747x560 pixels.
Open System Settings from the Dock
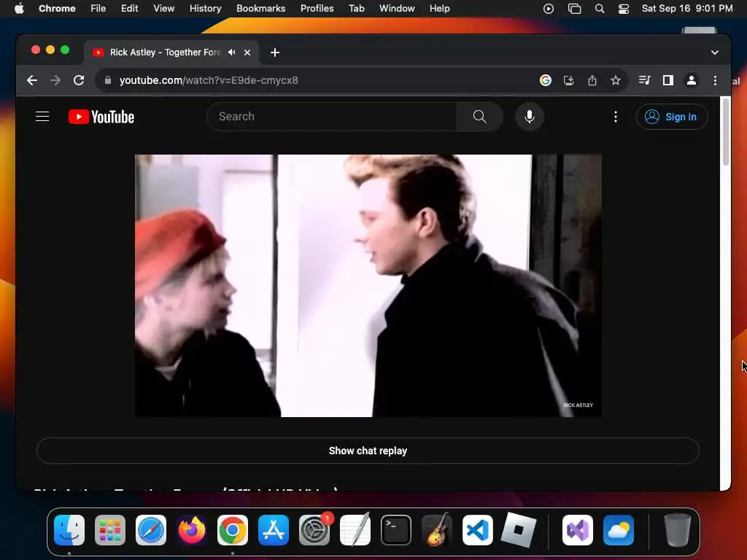[314, 529]
